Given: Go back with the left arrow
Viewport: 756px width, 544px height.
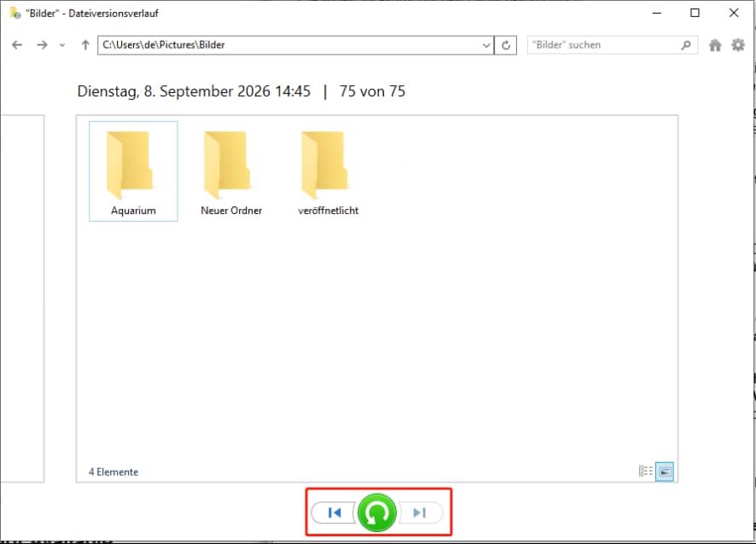Looking at the screenshot, I should tap(17, 45).
